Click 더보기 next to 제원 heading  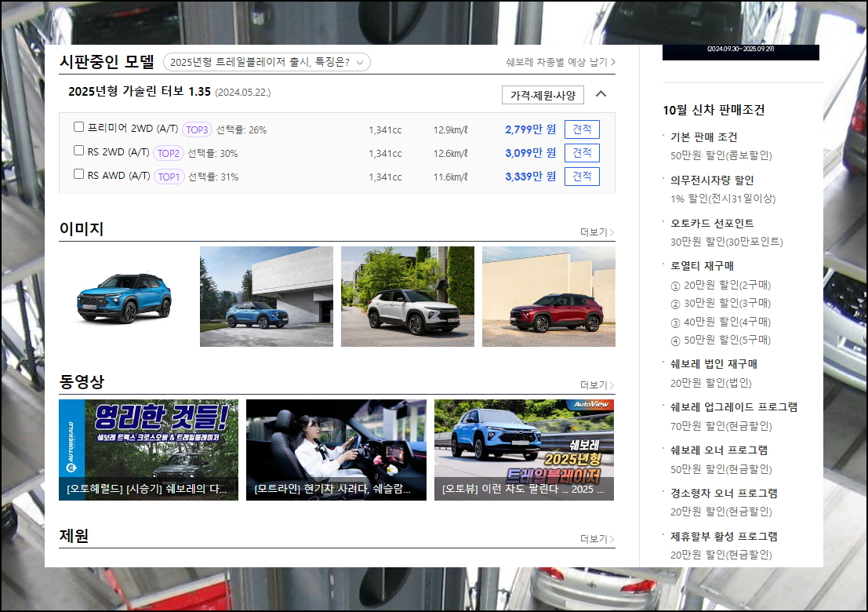(597, 539)
